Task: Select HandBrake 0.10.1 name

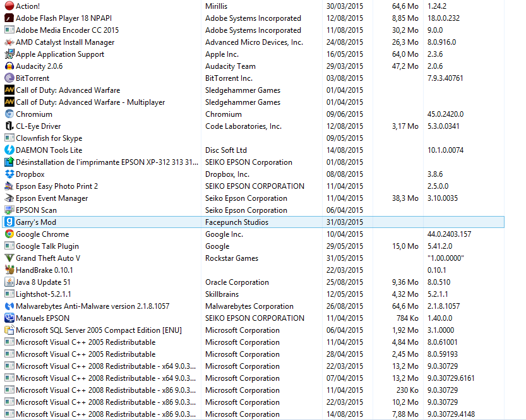Action: pos(44,270)
